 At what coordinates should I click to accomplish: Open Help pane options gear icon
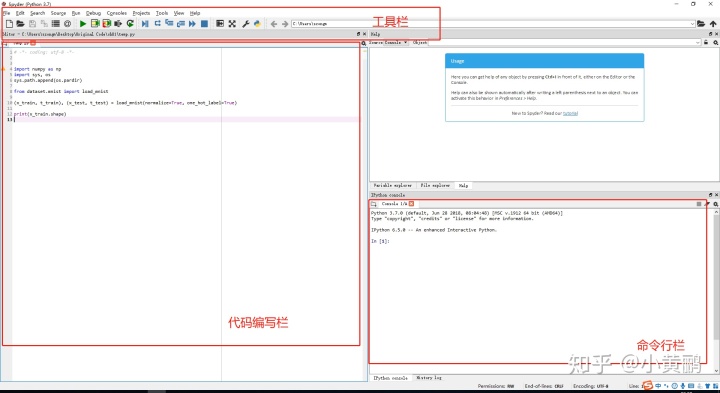[715, 42]
